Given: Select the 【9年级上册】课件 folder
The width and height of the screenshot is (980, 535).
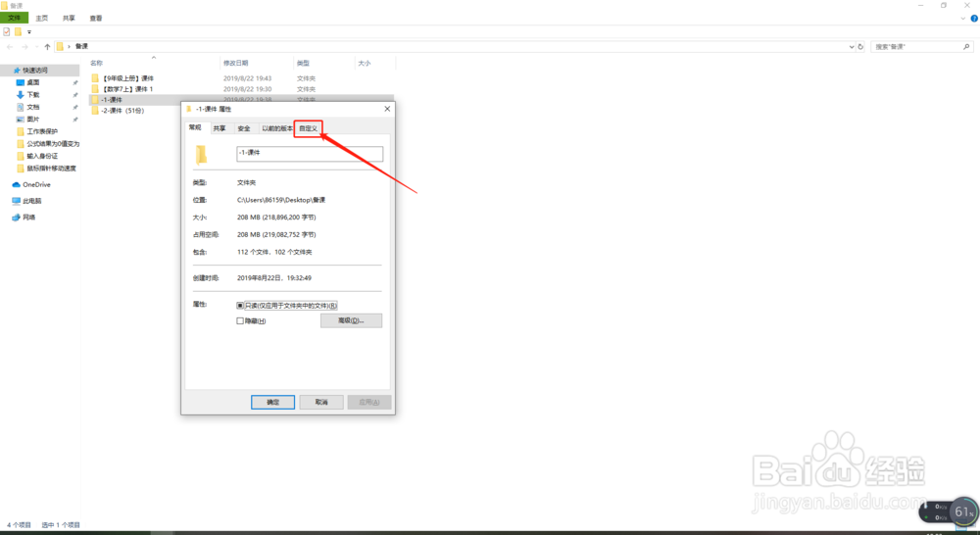Looking at the screenshot, I should [x=127, y=78].
